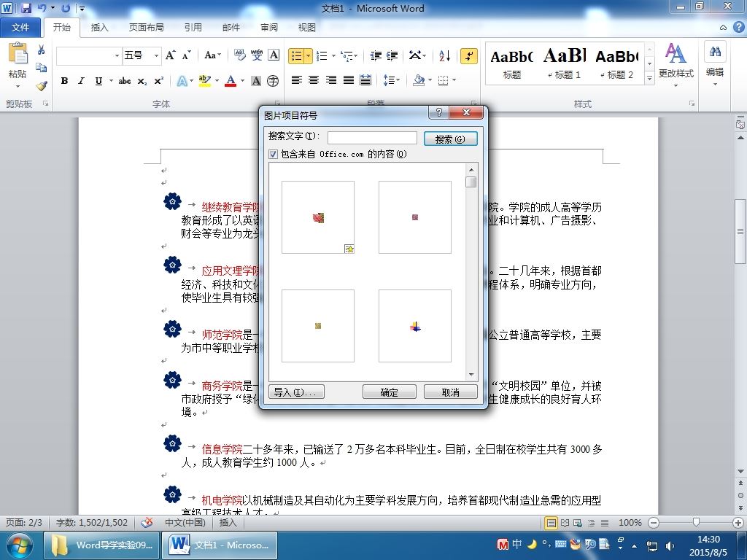Open the font size 五号 dropdown
Viewport: 747px width, 560px height.
(156, 55)
